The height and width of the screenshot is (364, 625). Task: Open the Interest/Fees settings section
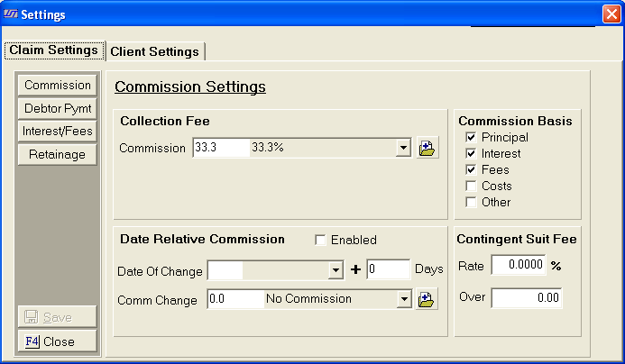tap(58, 132)
